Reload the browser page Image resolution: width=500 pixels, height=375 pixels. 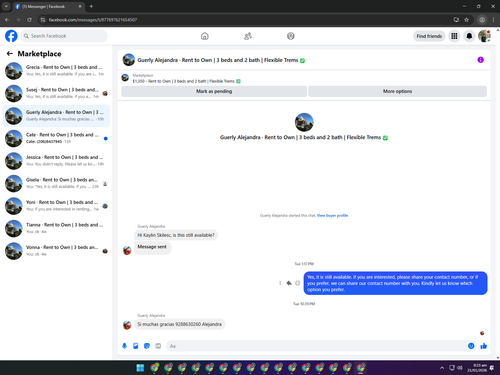29,20
